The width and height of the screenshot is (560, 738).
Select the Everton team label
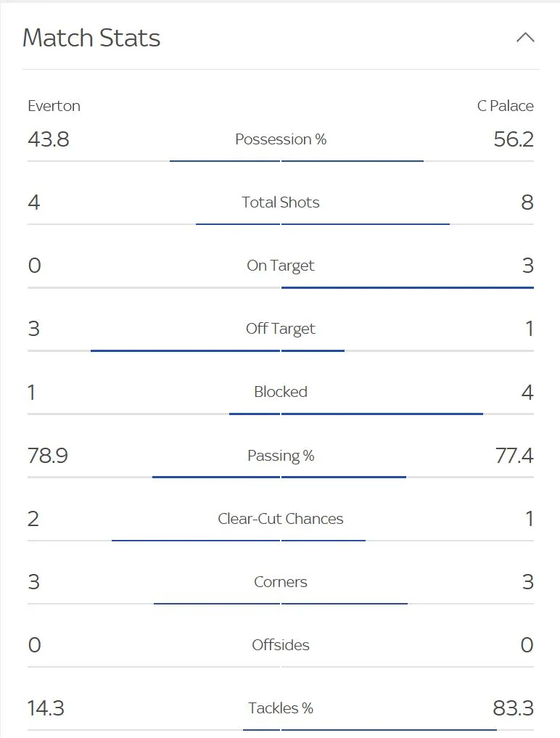tap(54, 106)
